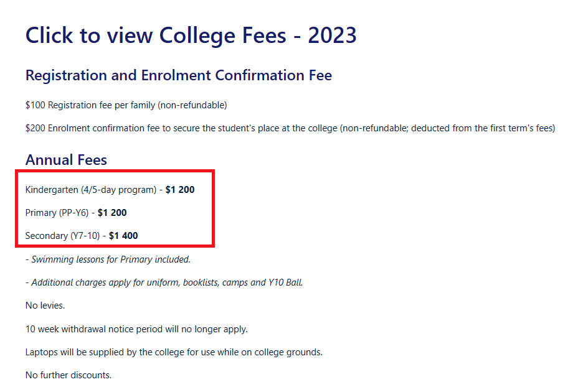Click the Swimming lessons for Primary included note

tap(108, 259)
